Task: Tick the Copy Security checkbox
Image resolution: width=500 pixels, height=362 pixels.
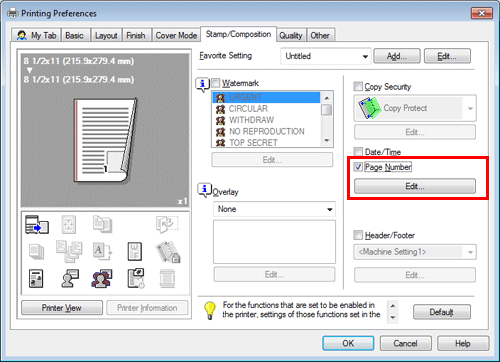Action: pyautogui.click(x=358, y=86)
